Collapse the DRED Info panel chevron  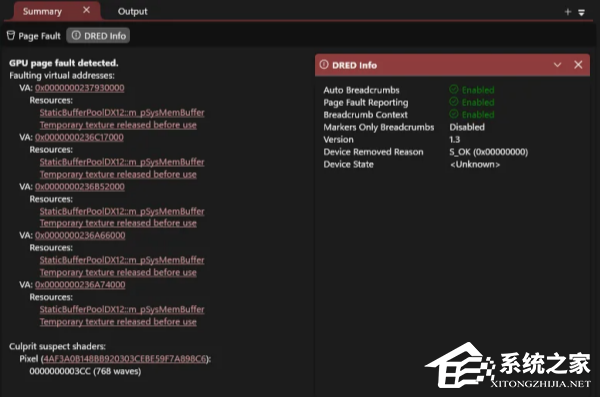[557, 65]
